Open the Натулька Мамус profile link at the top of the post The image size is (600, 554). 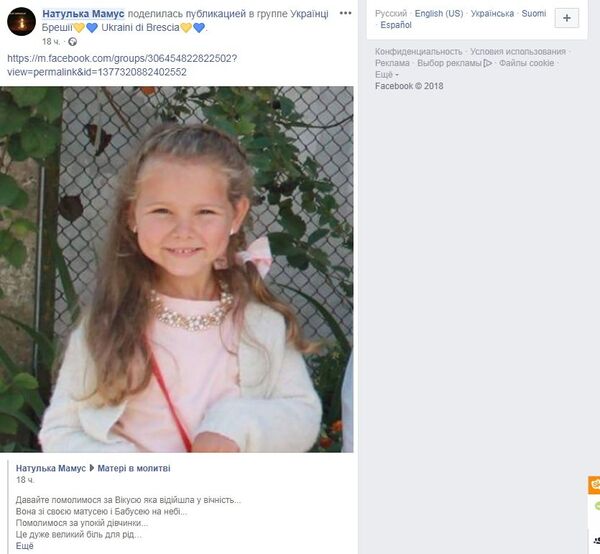[x=83, y=14]
